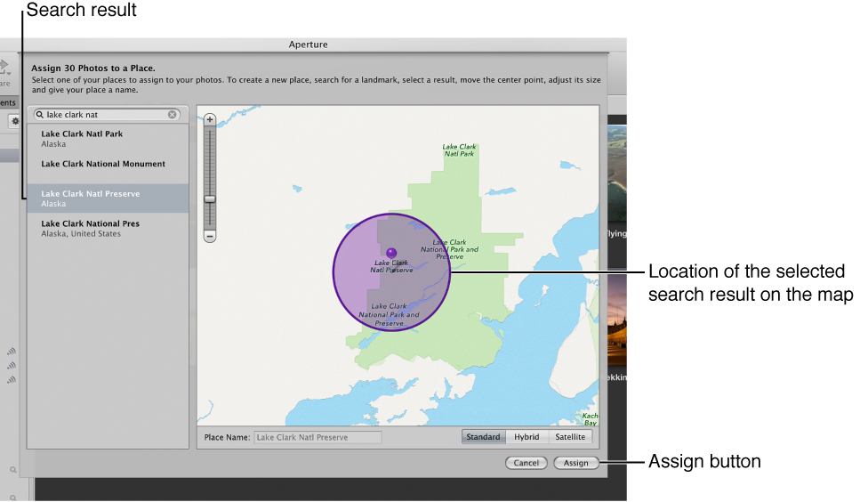868x502 pixels.
Task: Click the purple pin on the map
Action: pos(391,254)
